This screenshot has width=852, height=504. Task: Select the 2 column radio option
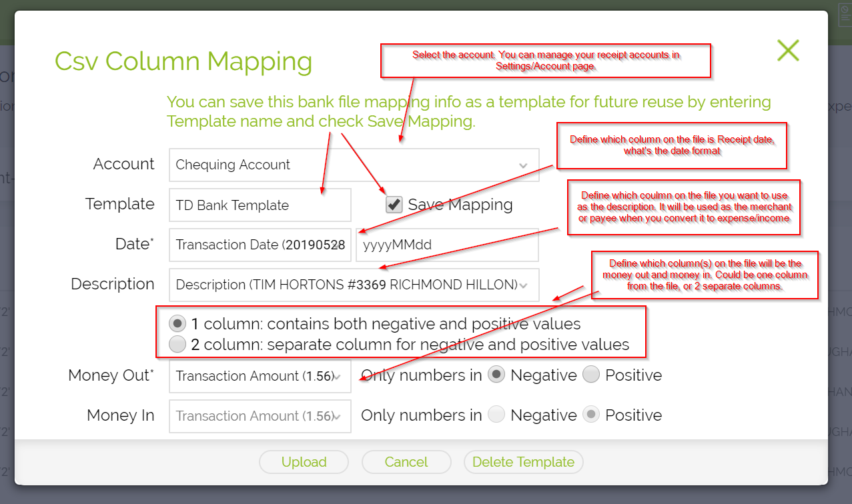click(x=177, y=345)
